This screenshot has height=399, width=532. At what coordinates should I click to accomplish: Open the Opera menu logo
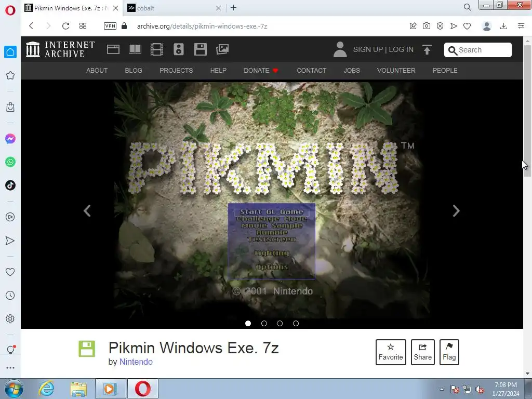(10, 10)
